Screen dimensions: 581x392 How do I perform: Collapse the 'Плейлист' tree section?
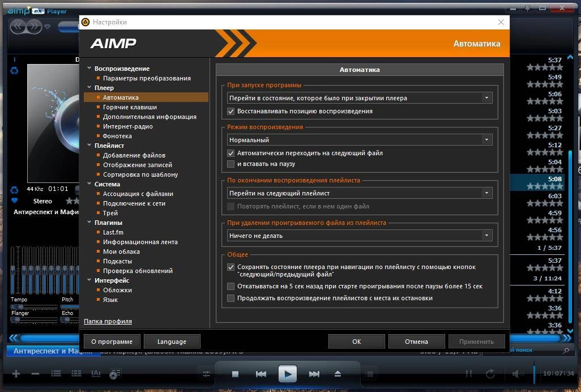click(89, 145)
